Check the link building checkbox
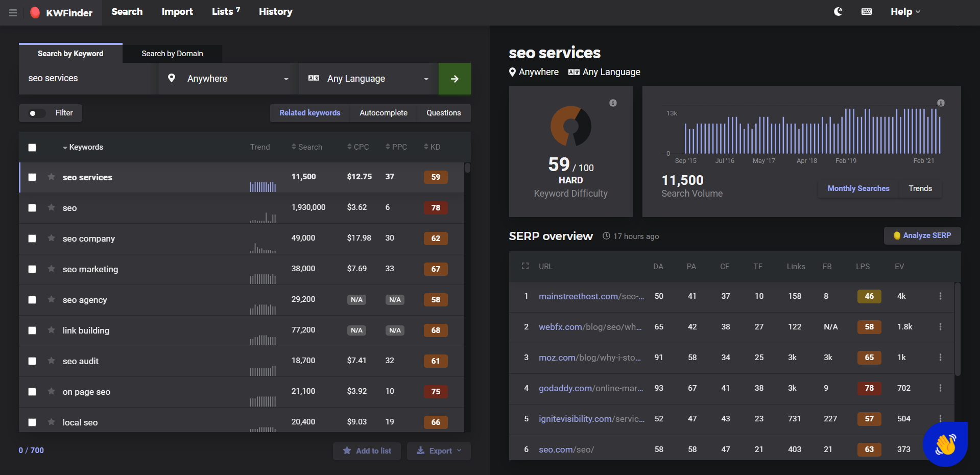The width and height of the screenshot is (980, 475). coord(32,330)
